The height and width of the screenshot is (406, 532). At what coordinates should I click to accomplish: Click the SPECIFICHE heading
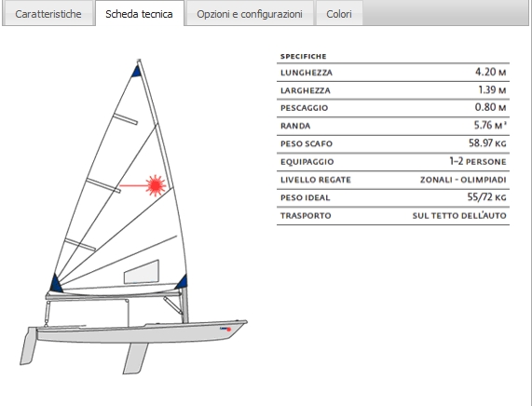pos(303,57)
